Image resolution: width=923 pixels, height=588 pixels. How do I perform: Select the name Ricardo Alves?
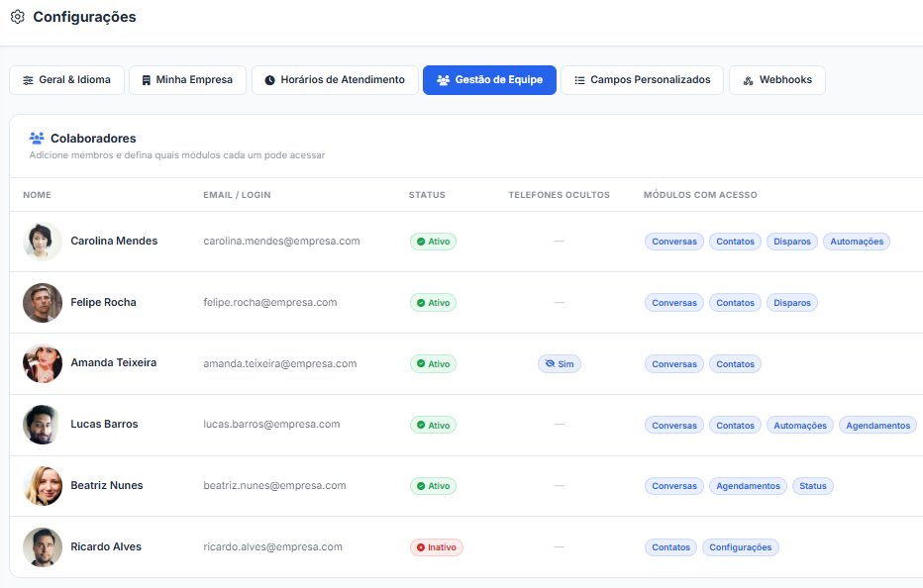pyautogui.click(x=106, y=546)
